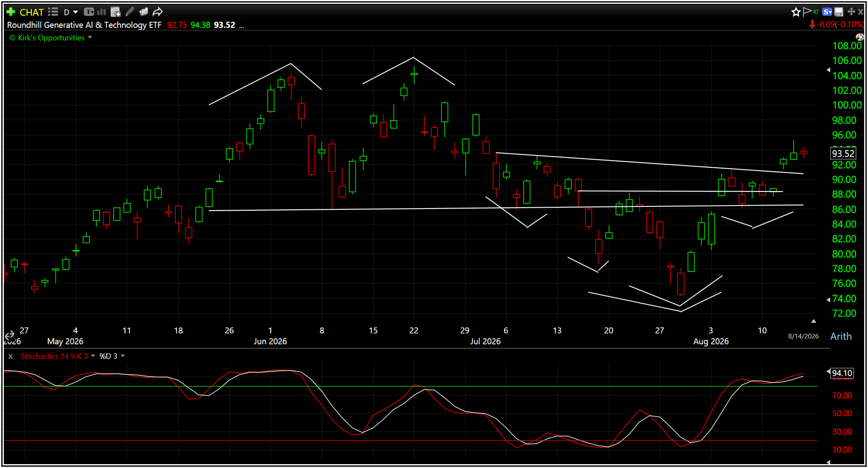The image size is (868, 468).
Task: Click the %D 3 label
Action: click(108, 356)
